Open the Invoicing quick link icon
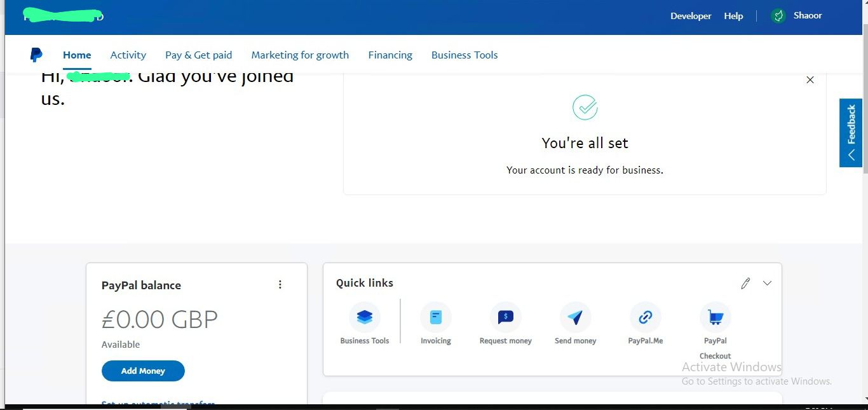Viewport: 868px width, 410px height. click(436, 317)
